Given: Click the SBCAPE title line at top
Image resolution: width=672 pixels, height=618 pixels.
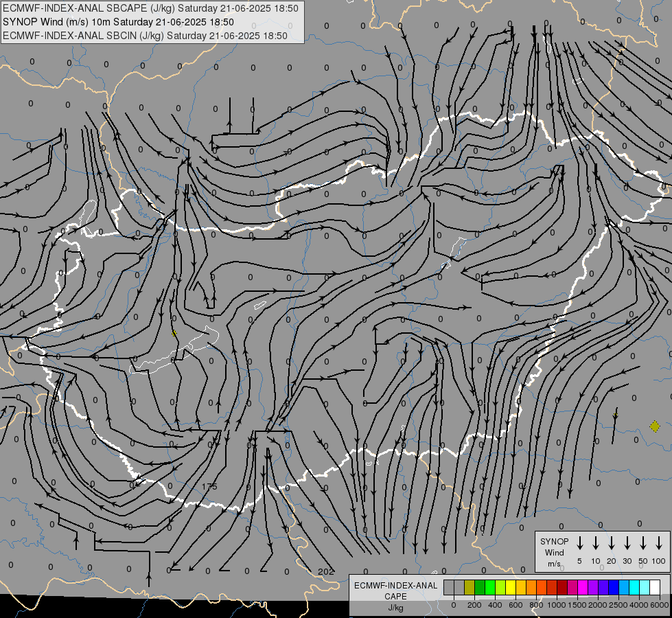Looking at the screenshot, I should point(150,8).
